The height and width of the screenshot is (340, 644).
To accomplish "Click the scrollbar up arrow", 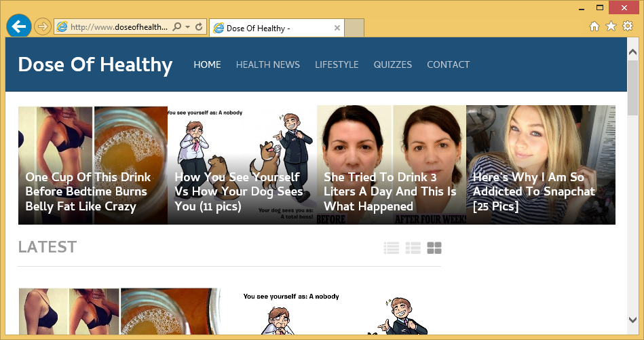I will pos(633,52).
